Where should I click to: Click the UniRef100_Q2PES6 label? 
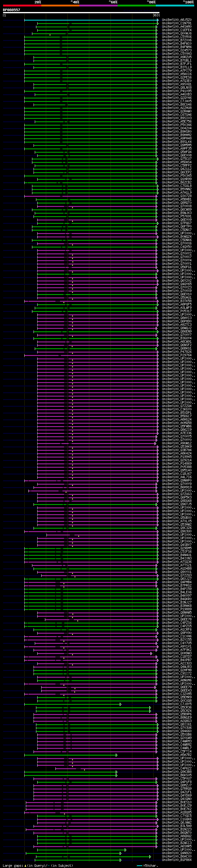coord(177,78)
